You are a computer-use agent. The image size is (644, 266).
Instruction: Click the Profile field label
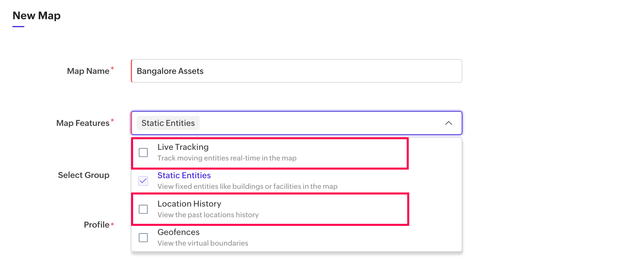pyautogui.click(x=96, y=225)
